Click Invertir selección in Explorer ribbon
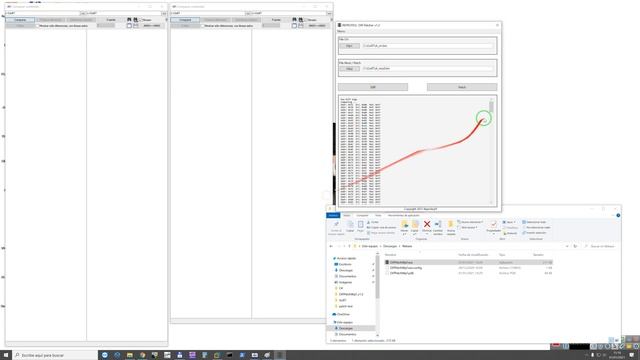The width and height of the screenshot is (640, 360). (x=534, y=233)
